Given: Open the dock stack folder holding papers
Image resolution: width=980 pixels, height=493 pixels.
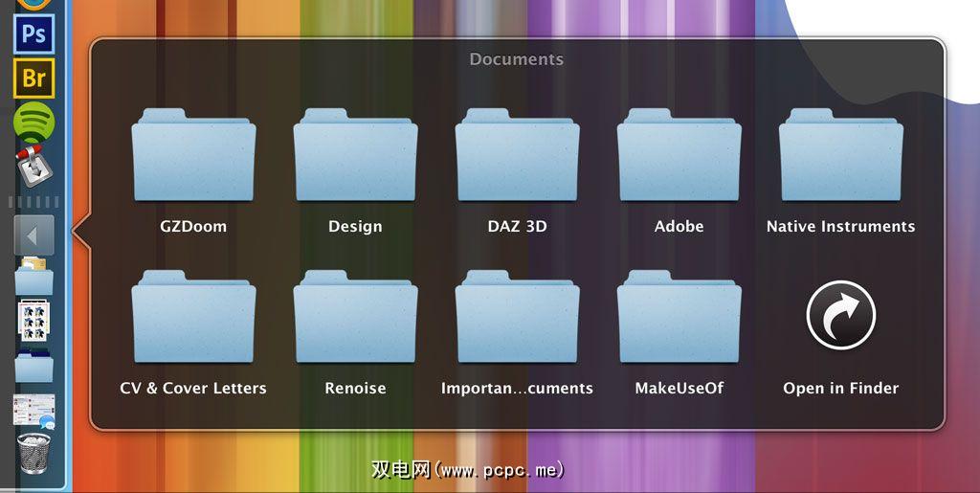Looking at the screenshot, I should point(33,276).
